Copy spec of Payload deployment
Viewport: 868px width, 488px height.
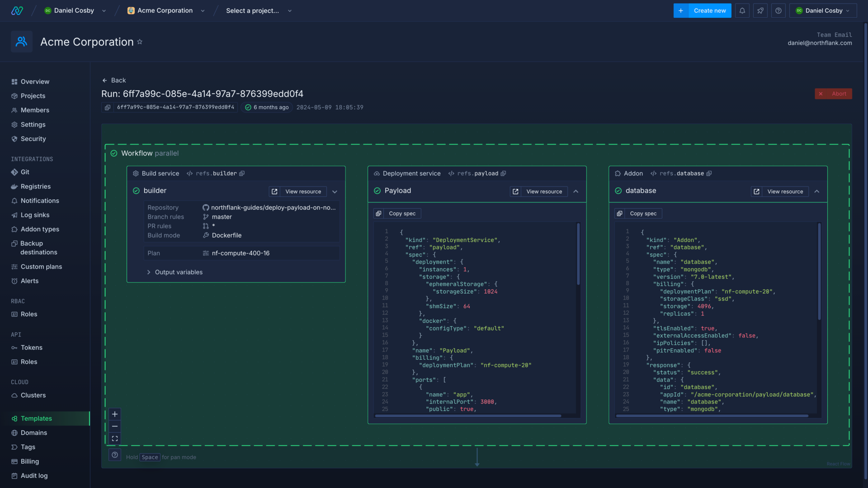(x=397, y=213)
